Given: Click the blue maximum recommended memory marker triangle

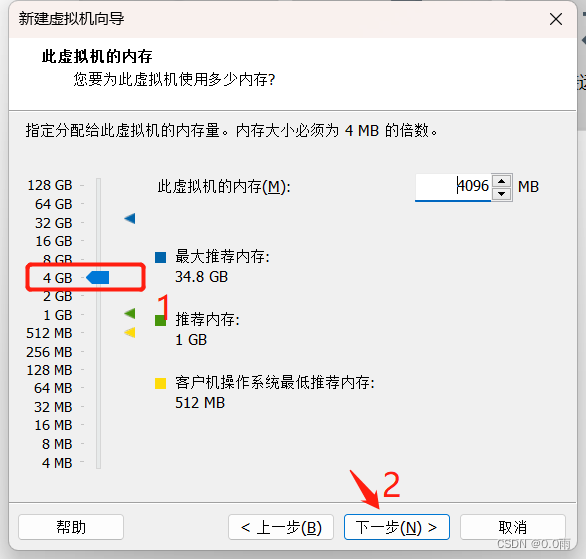Looking at the screenshot, I should point(130,218).
